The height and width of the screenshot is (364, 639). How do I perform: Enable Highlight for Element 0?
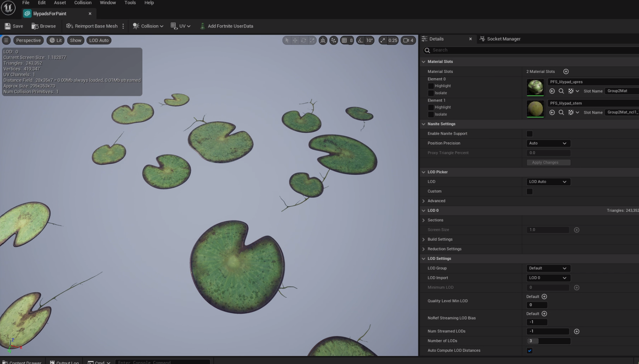click(432, 86)
